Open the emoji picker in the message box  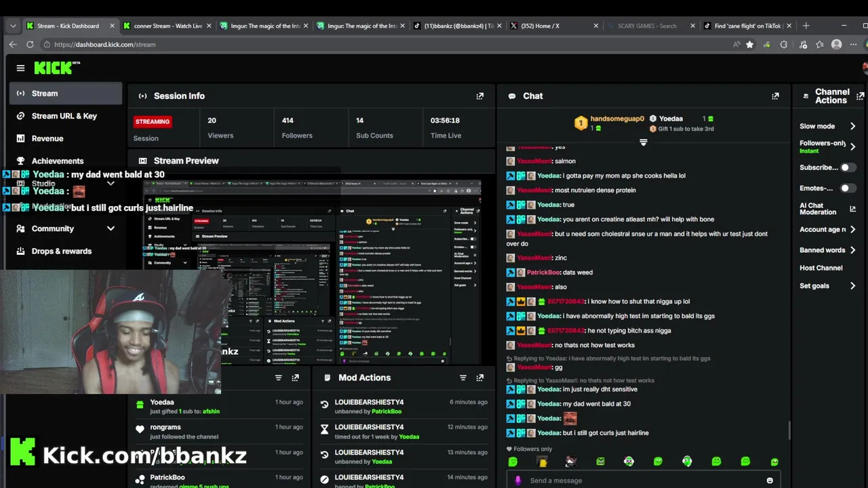click(770, 481)
